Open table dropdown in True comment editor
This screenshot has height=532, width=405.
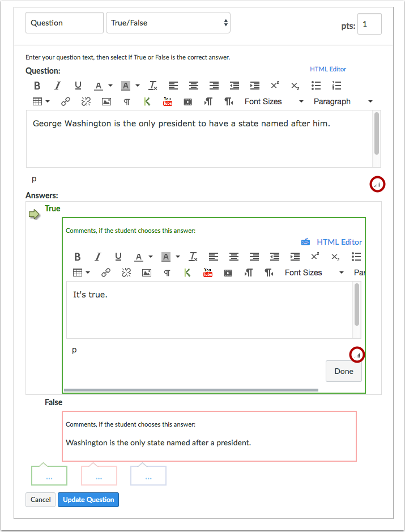click(x=82, y=273)
